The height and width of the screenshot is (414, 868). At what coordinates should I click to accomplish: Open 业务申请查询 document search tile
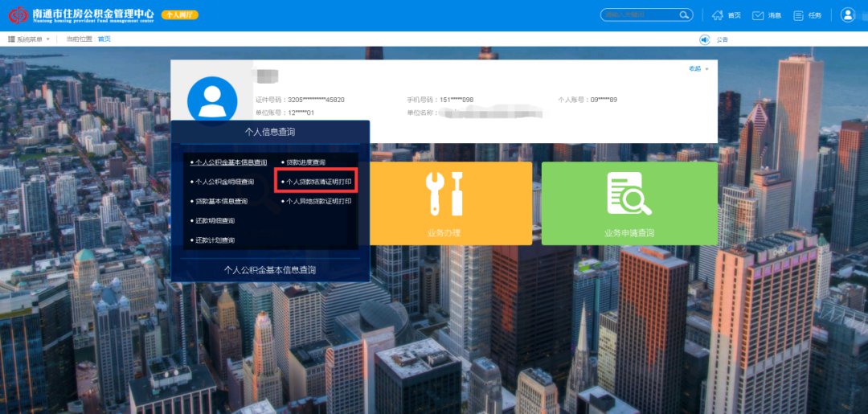[629, 203]
